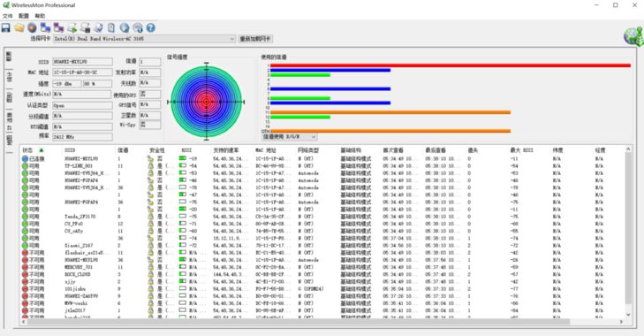Open the blue question mark help icon

coord(151,28)
